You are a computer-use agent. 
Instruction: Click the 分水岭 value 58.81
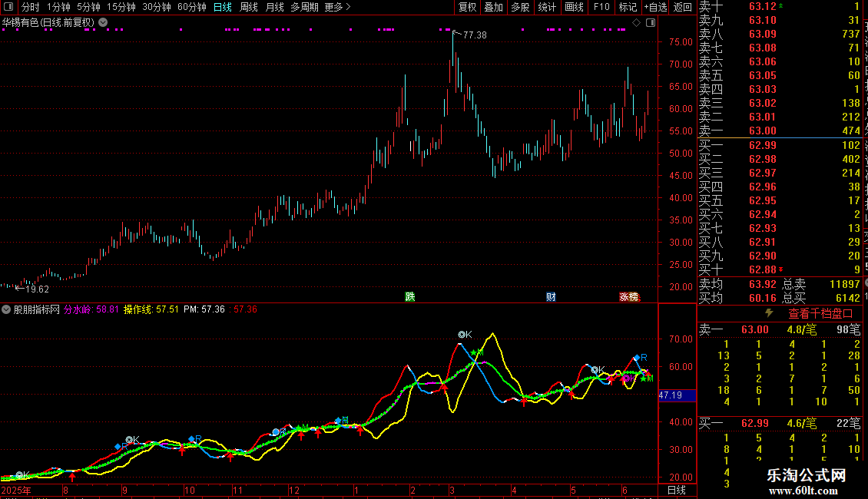(108, 310)
